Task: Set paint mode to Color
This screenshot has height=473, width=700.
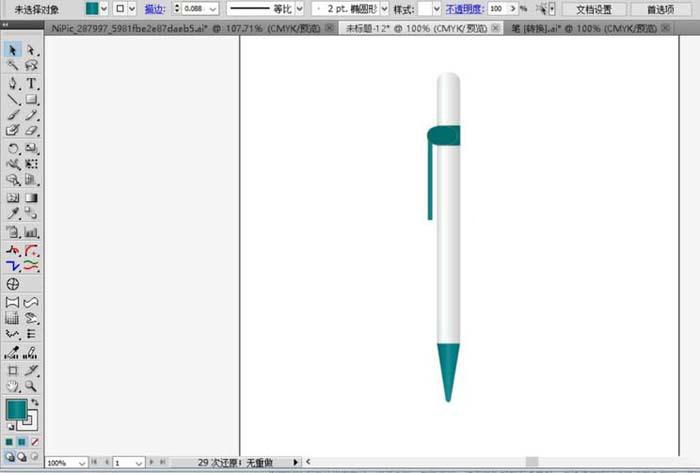Action: coord(9,442)
